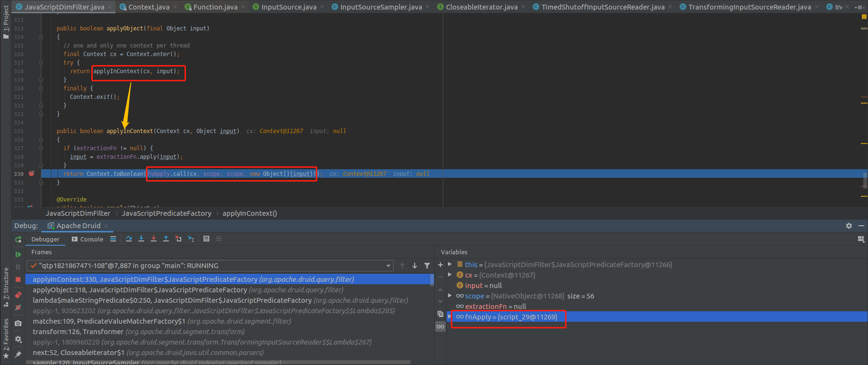Resume program with green play icon
Viewport: 868px width, 365px height.
pyautogui.click(x=18, y=255)
